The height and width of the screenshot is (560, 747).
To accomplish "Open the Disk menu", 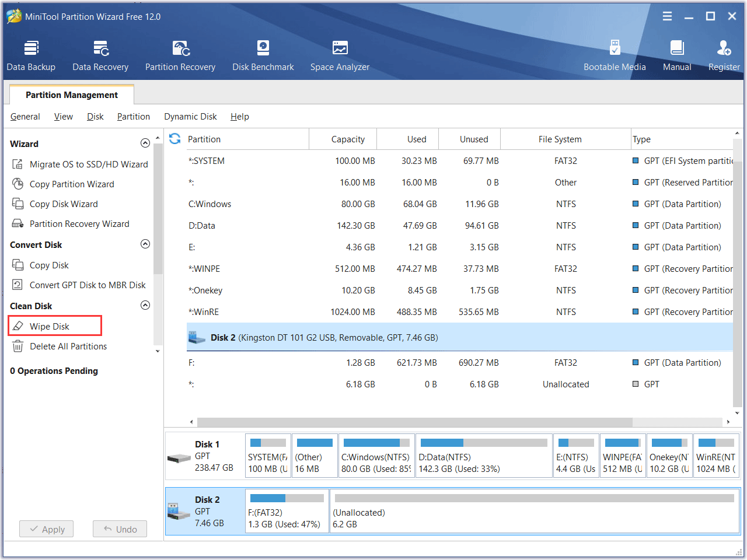I will [x=95, y=117].
